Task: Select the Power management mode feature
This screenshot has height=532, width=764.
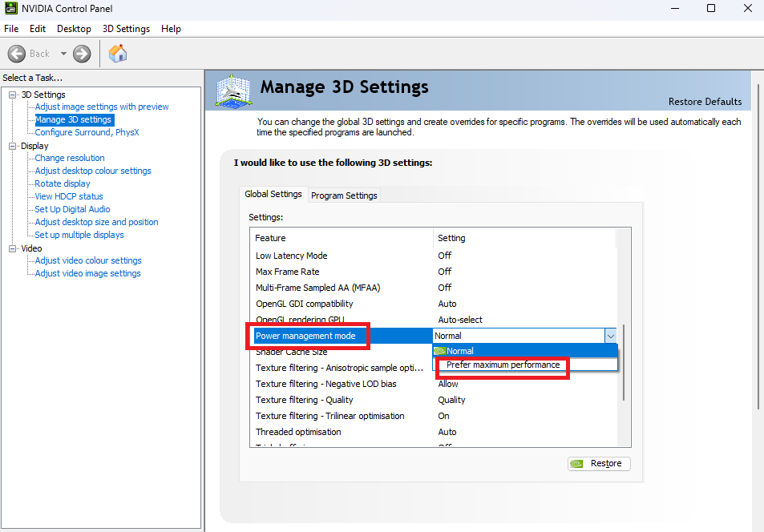Action: coord(305,336)
